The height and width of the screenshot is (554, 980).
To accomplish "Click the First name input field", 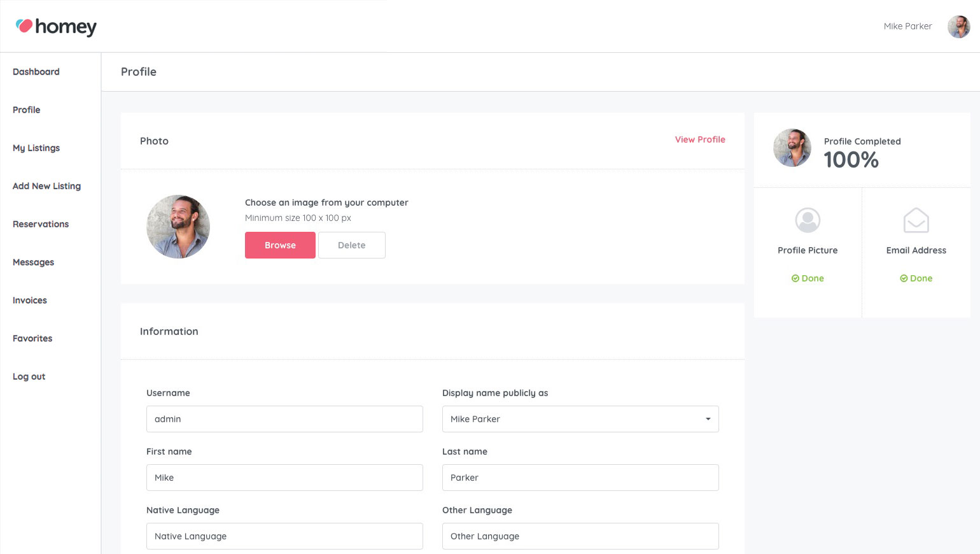I will point(284,478).
